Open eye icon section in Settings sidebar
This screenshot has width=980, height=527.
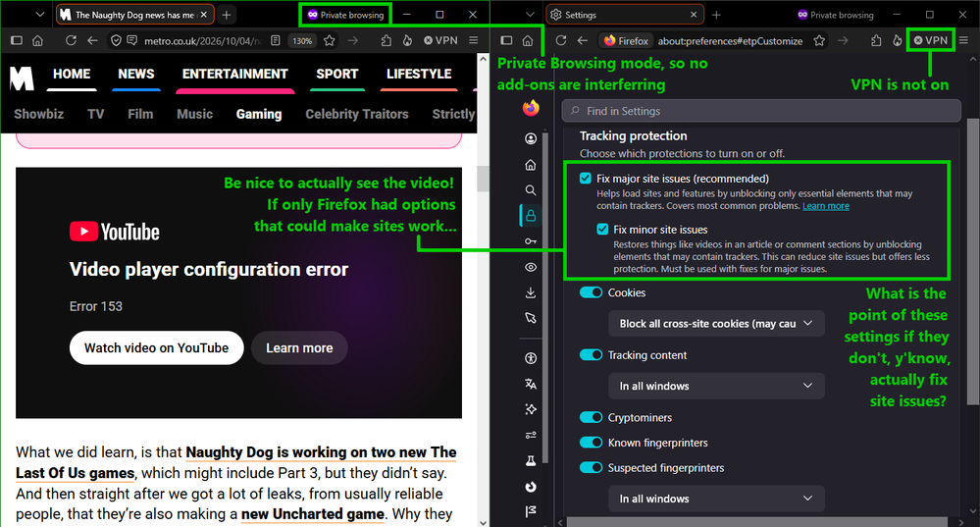point(531,267)
